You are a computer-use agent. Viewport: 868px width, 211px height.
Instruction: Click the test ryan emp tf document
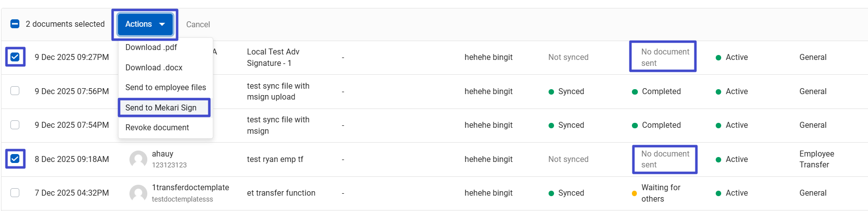pos(275,159)
